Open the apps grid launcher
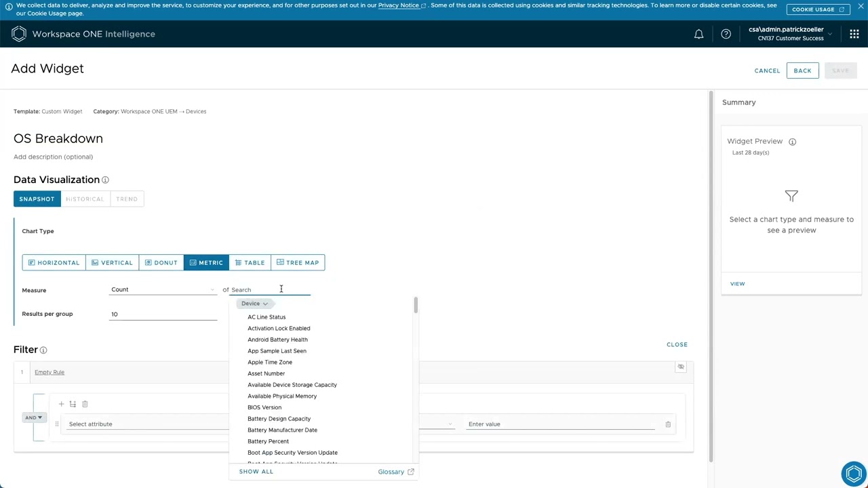The width and height of the screenshot is (868, 488). tap(854, 34)
